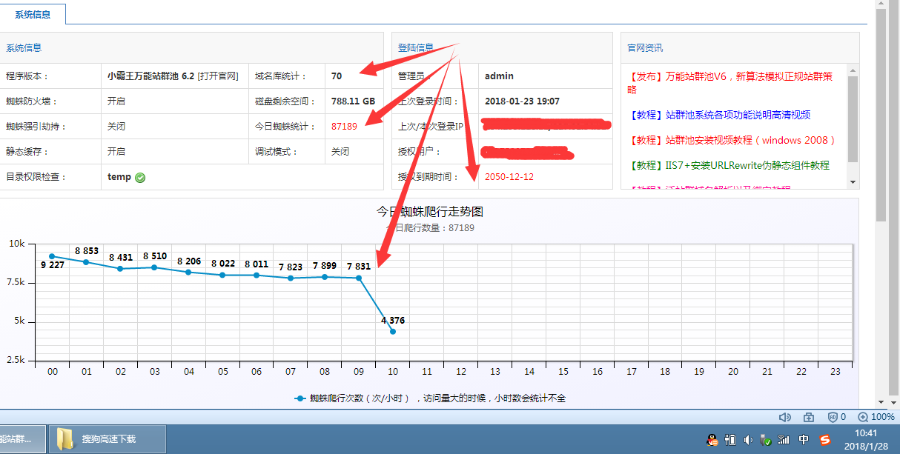Click the news panel scroll up arrow
Screen dimensions: 900x454
[x=853, y=71]
